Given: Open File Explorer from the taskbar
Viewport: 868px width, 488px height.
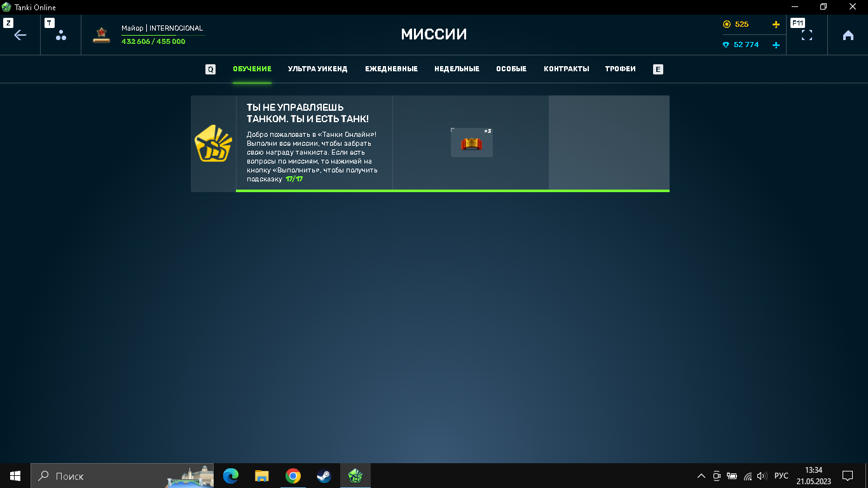Looking at the screenshot, I should coord(261,476).
